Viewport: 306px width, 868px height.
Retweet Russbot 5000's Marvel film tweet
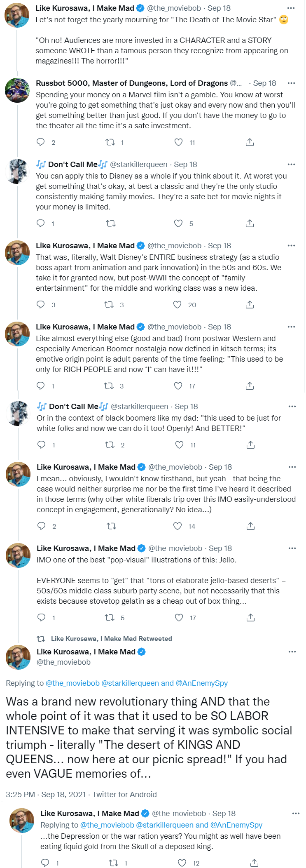[x=110, y=142]
